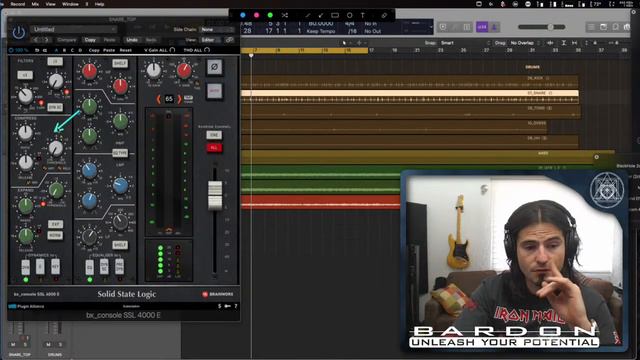Image resolution: width=640 pixels, height=360 pixels.
Task: Toggle the EXP expander mode button
Action: [55, 224]
